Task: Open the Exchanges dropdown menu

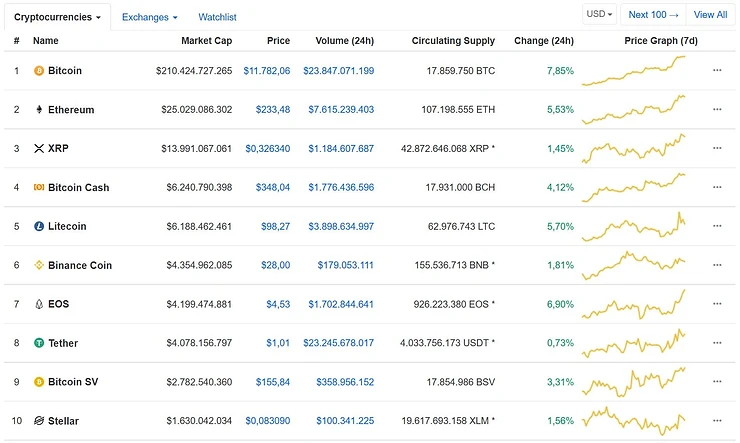Action: click(149, 17)
